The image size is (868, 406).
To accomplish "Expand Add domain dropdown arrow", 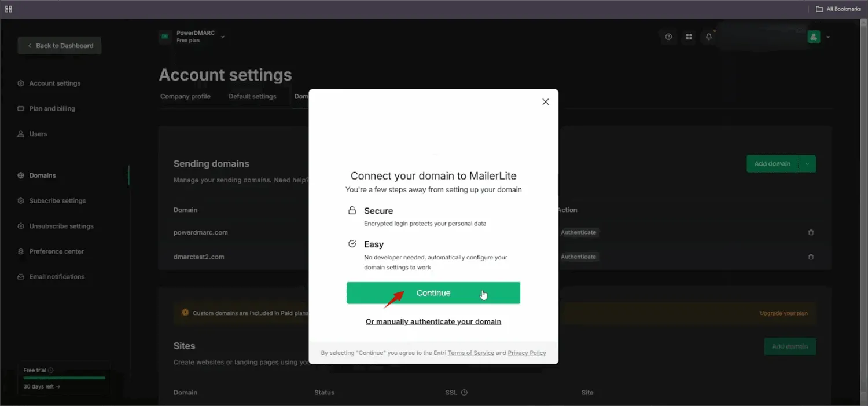I will click(x=808, y=164).
